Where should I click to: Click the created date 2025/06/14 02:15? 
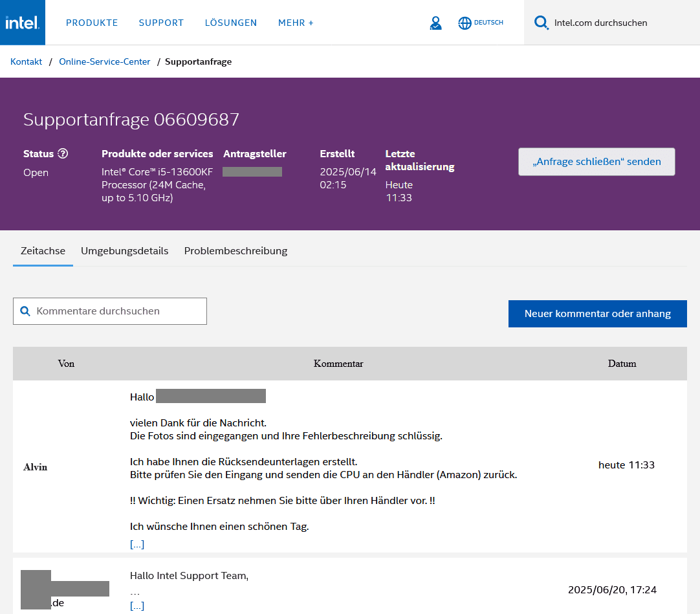click(348, 178)
